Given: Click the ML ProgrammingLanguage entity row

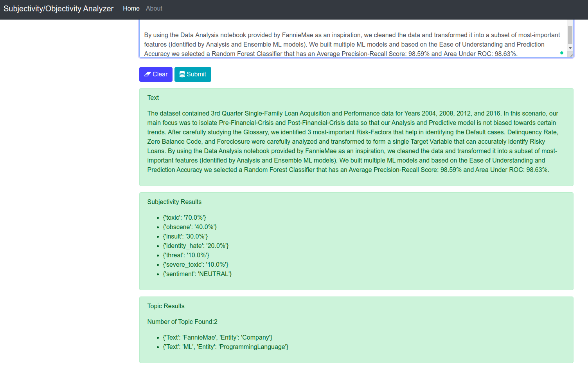Looking at the screenshot, I should point(226,347).
